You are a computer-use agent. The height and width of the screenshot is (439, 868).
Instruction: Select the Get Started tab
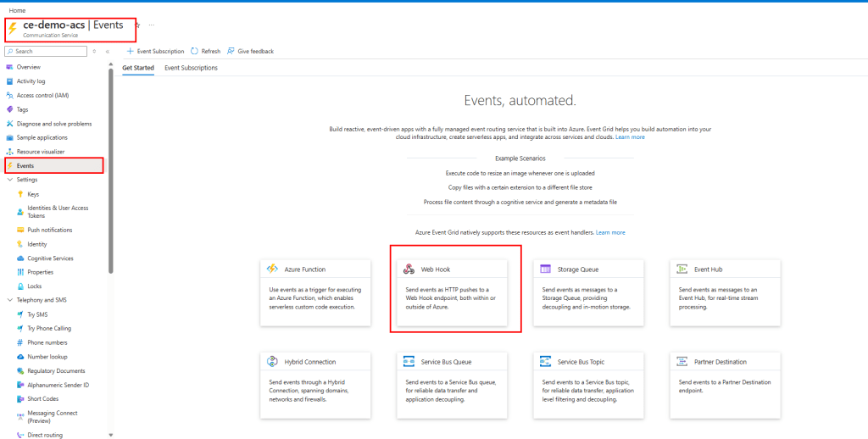pyautogui.click(x=138, y=68)
